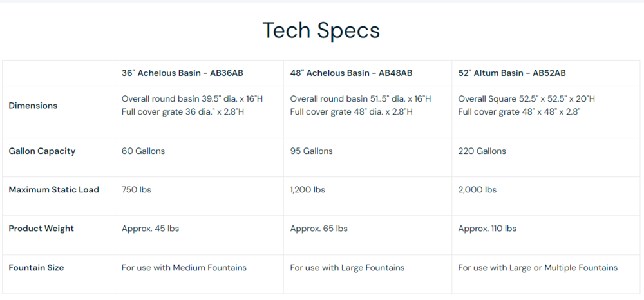644x300 pixels.
Task: Click 'For use with Medium Fountains' text
Action: point(184,268)
